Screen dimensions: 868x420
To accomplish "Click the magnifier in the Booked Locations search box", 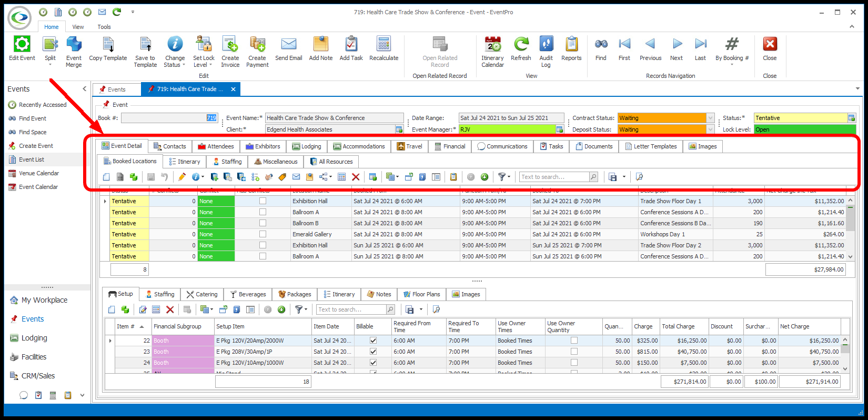I will pyautogui.click(x=593, y=177).
